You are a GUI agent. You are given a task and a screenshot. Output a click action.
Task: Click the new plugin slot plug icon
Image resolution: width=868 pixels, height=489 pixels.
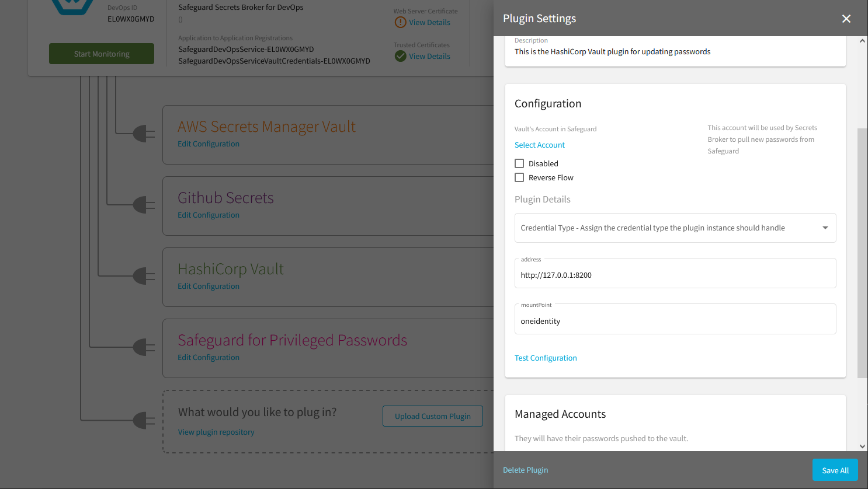[x=143, y=420]
